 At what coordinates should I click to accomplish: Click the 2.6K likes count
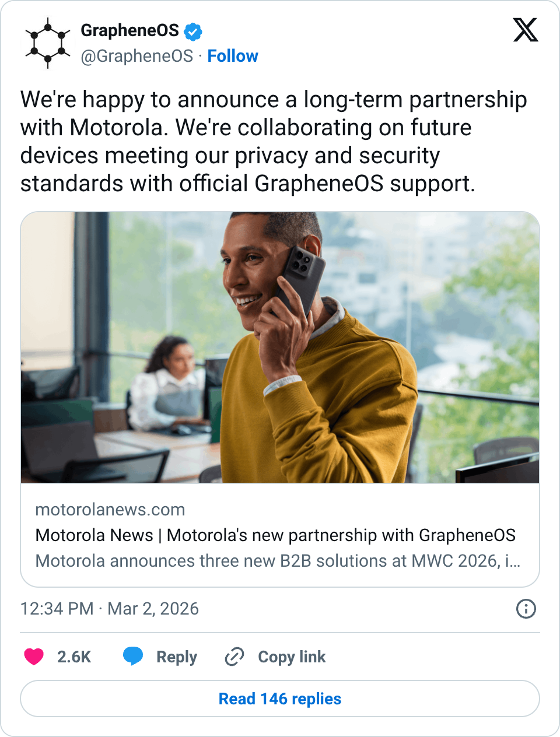[74, 657]
